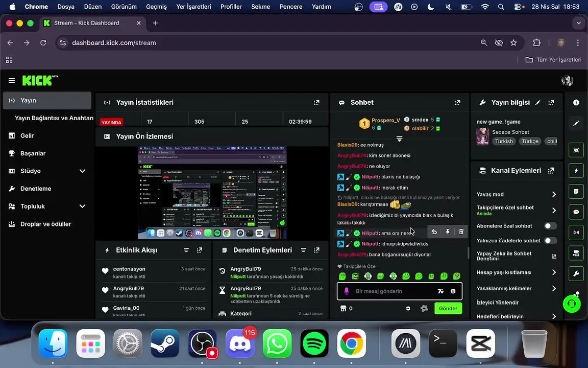The width and height of the screenshot is (588, 368).
Task: Toggle Abonelere özel sohbet switch
Action: (x=550, y=226)
